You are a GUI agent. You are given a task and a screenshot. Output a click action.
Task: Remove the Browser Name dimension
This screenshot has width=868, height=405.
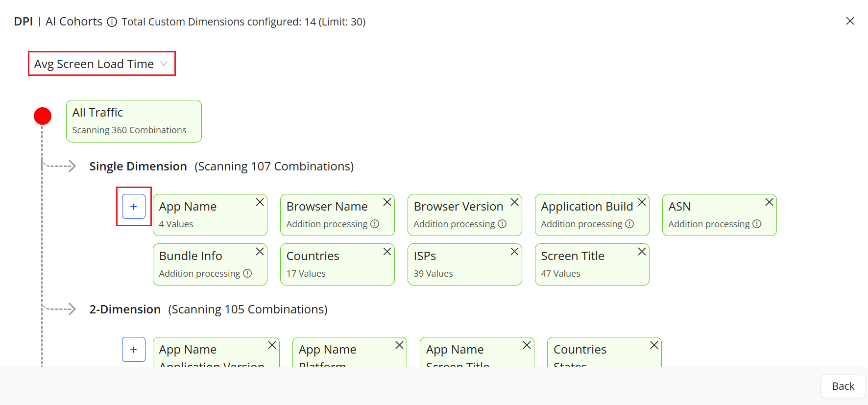point(387,202)
